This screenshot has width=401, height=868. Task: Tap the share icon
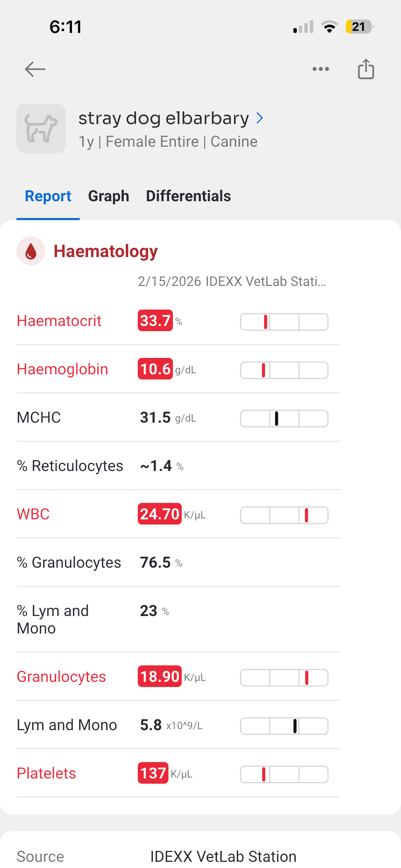tap(366, 69)
